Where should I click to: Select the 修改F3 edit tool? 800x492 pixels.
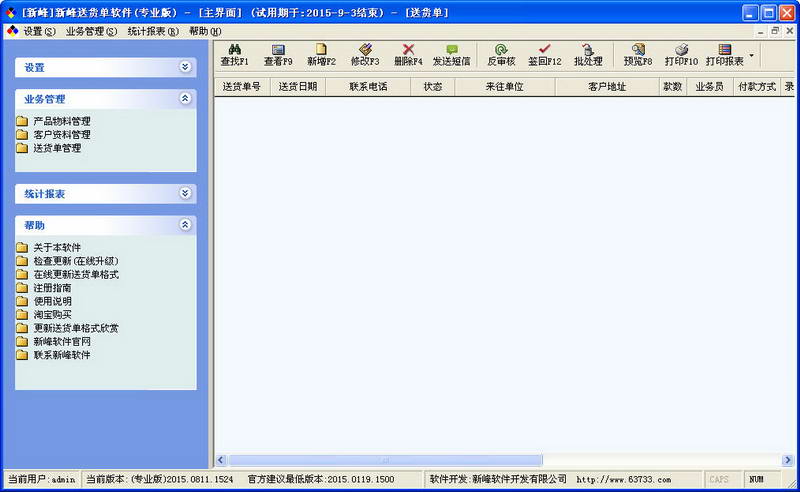[x=365, y=55]
